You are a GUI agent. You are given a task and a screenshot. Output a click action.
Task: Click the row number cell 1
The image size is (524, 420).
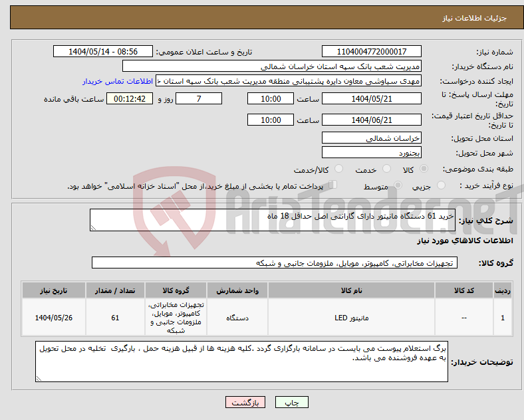pyautogui.click(x=503, y=318)
